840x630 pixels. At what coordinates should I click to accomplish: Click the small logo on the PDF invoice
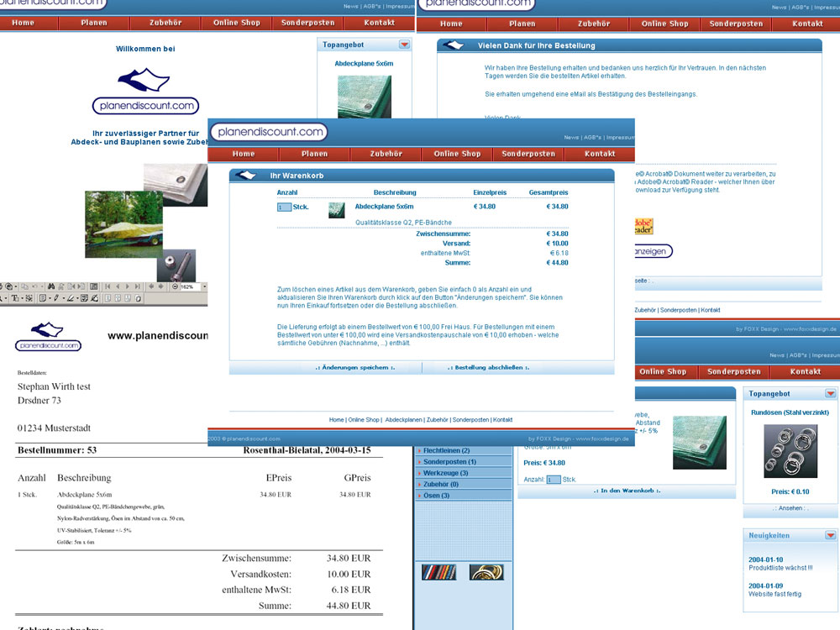[x=48, y=337]
